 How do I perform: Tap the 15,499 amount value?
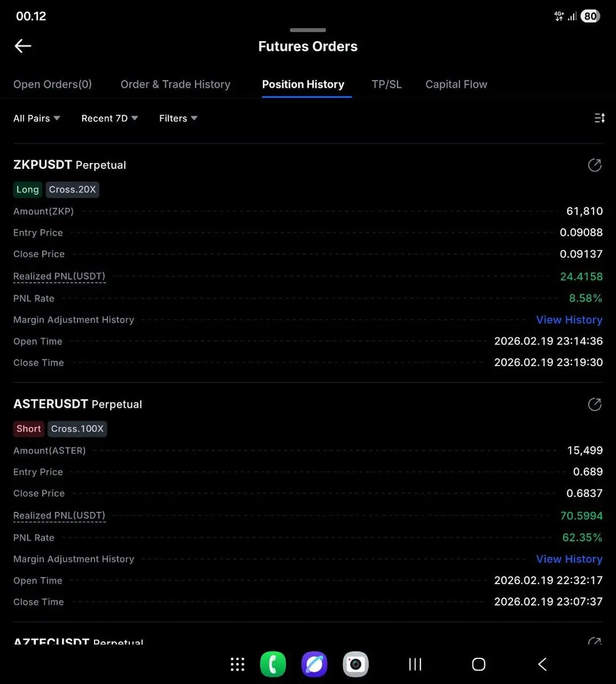tap(585, 451)
